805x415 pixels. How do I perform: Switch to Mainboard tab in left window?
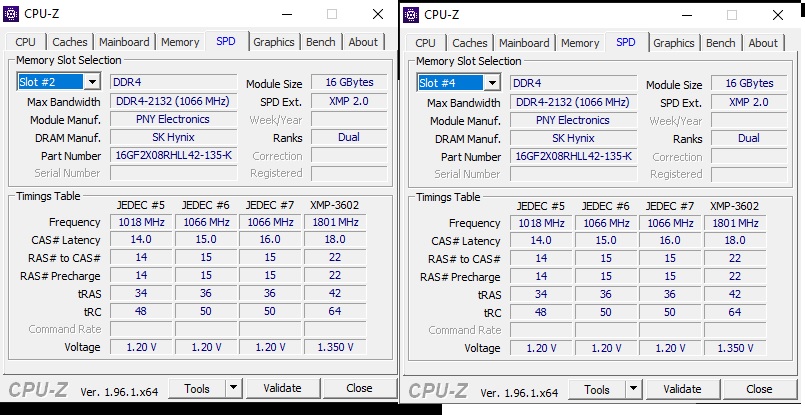point(124,42)
